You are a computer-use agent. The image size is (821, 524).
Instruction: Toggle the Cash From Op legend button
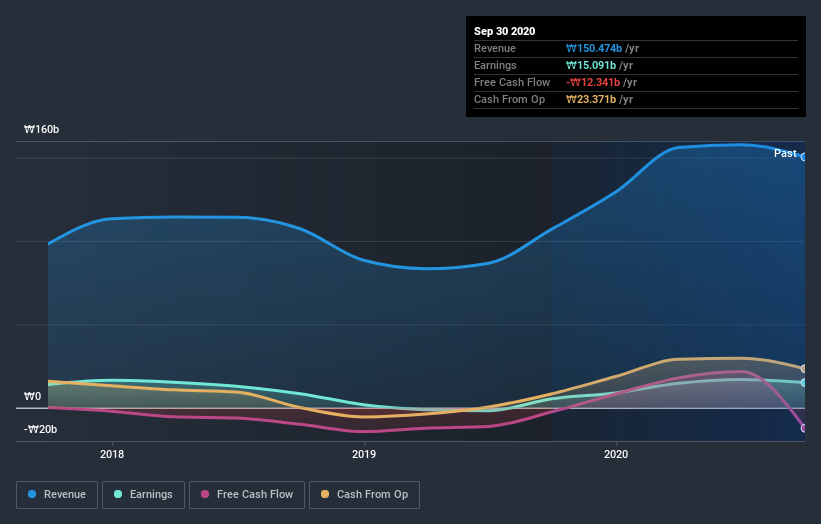364,495
